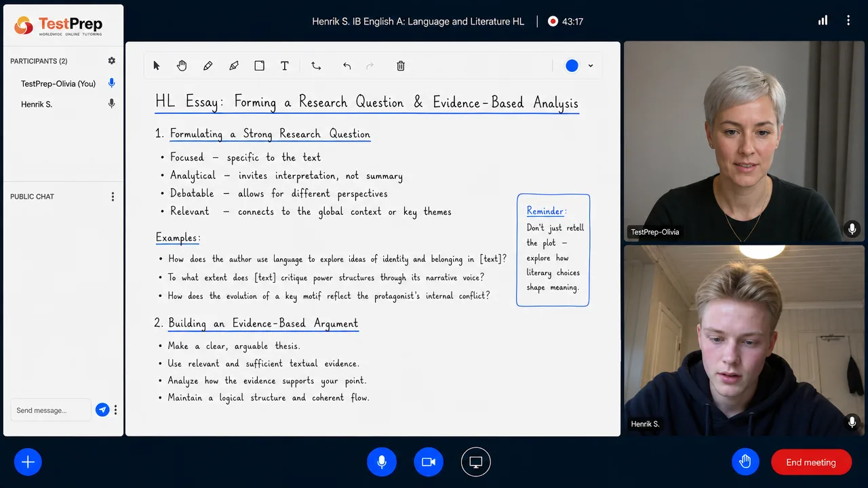
Task: Raise hand using the hand button
Action: pos(745,462)
